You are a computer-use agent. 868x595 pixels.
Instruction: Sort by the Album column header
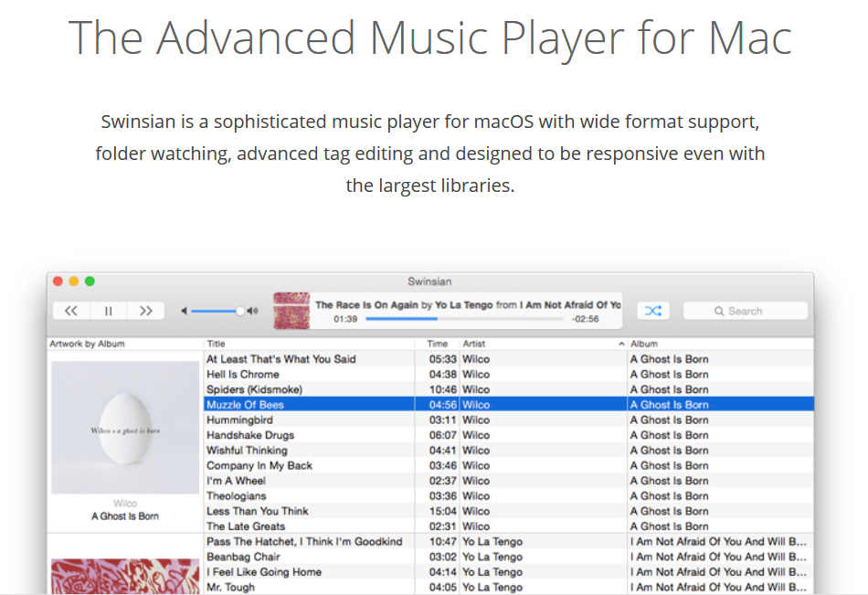click(x=721, y=344)
